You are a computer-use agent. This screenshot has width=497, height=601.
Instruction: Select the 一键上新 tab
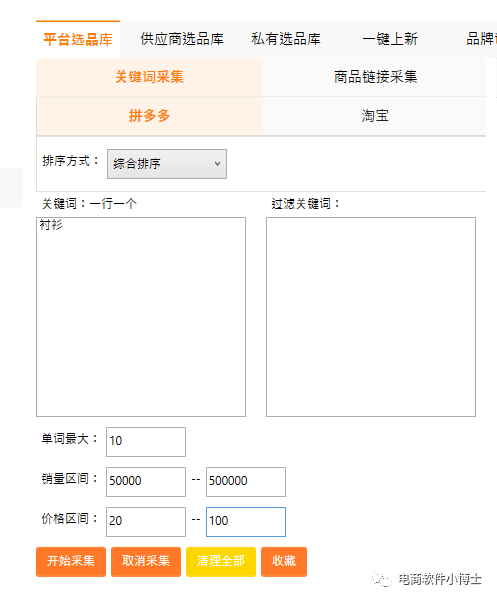(390, 39)
